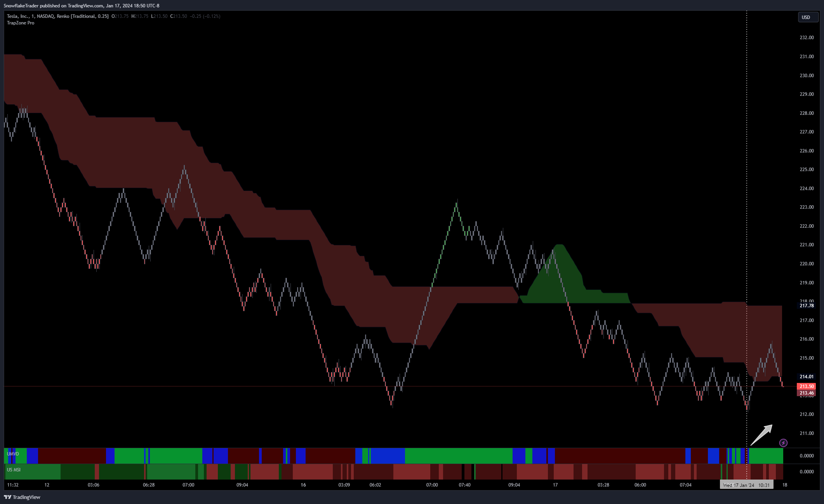The image size is (824, 504).
Task: Click the SnowflakeTrader published header text
Action: click(x=82, y=6)
